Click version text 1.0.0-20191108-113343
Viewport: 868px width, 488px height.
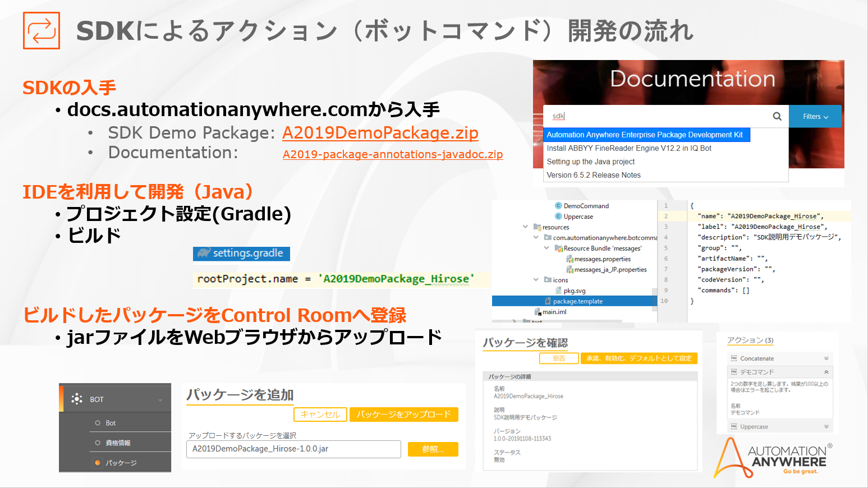522,439
